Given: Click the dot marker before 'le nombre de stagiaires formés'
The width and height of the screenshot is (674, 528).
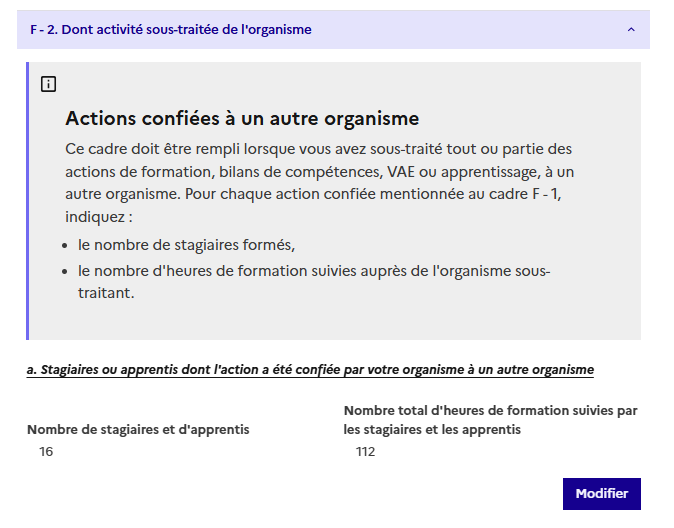Looking at the screenshot, I should click(x=66, y=245).
